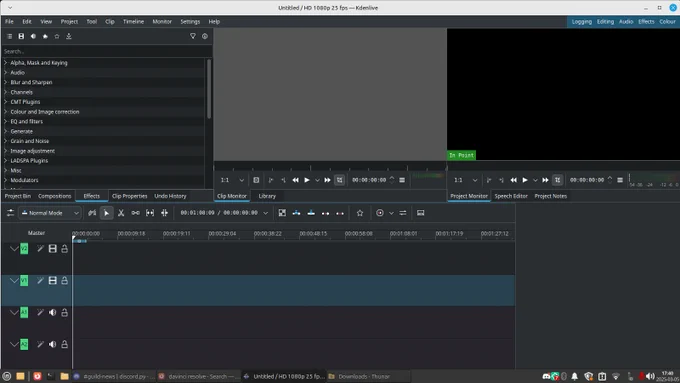The width and height of the screenshot is (680, 383).
Task: Expand the Colour and Image correction category
Action: click(x=6, y=112)
